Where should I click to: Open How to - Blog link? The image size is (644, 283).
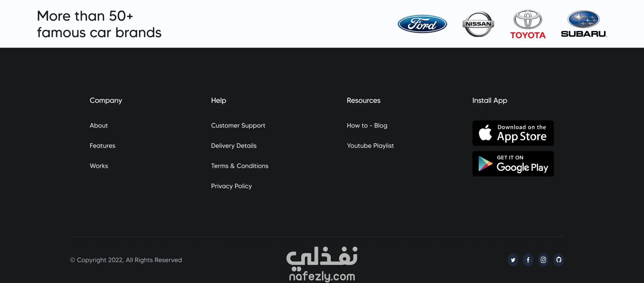point(367,126)
